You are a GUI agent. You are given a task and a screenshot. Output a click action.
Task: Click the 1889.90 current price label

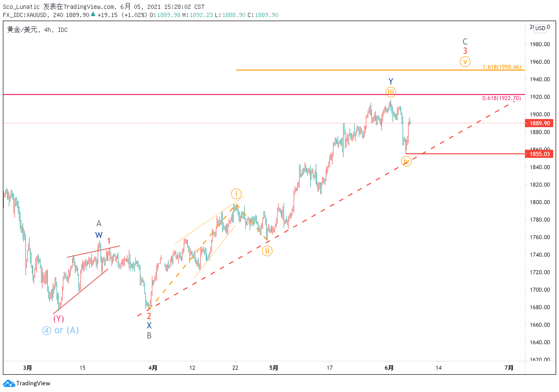[x=539, y=123]
